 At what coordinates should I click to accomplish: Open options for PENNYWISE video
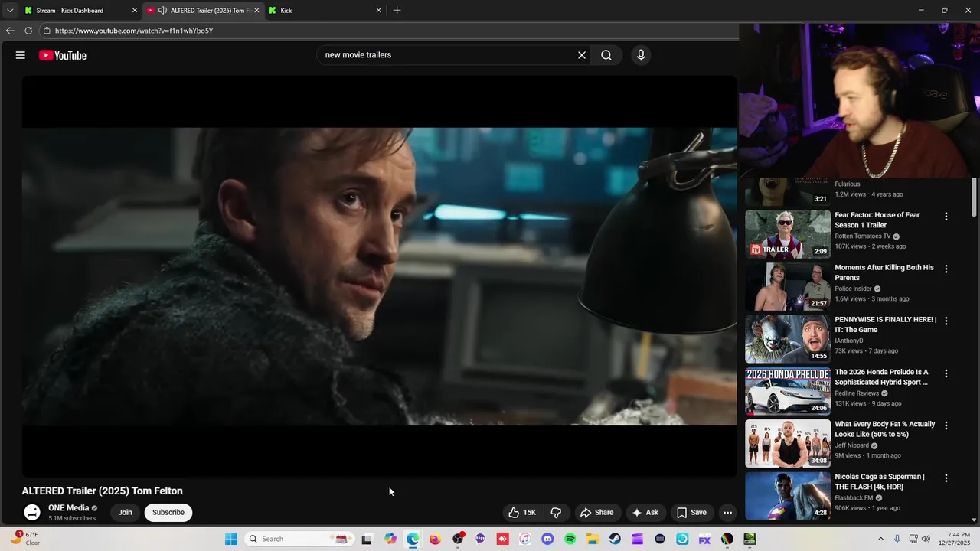946,321
